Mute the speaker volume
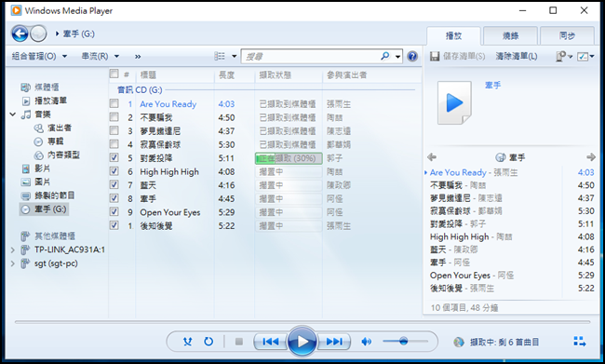 pos(366,342)
